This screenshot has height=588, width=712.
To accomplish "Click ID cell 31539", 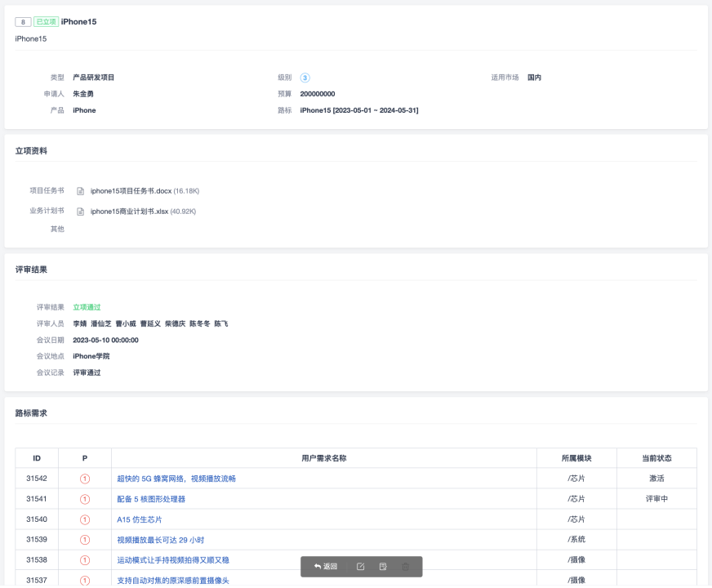I will coord(37,540).
